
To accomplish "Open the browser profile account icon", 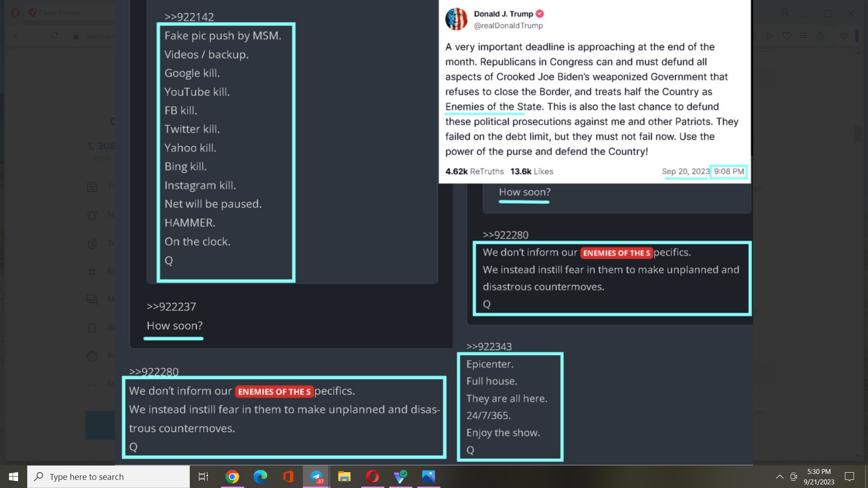I will (821, 36).
